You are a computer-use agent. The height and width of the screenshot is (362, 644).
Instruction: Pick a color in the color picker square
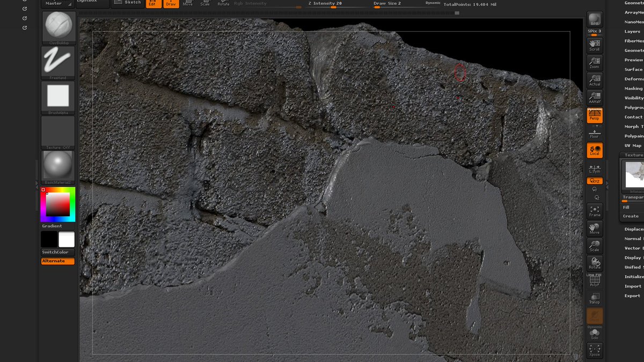pos(58,204)
